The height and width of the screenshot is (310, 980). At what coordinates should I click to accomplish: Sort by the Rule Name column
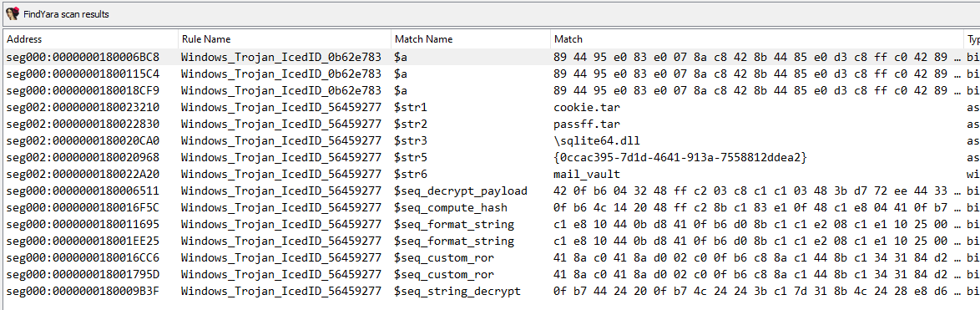coord(285,39)
